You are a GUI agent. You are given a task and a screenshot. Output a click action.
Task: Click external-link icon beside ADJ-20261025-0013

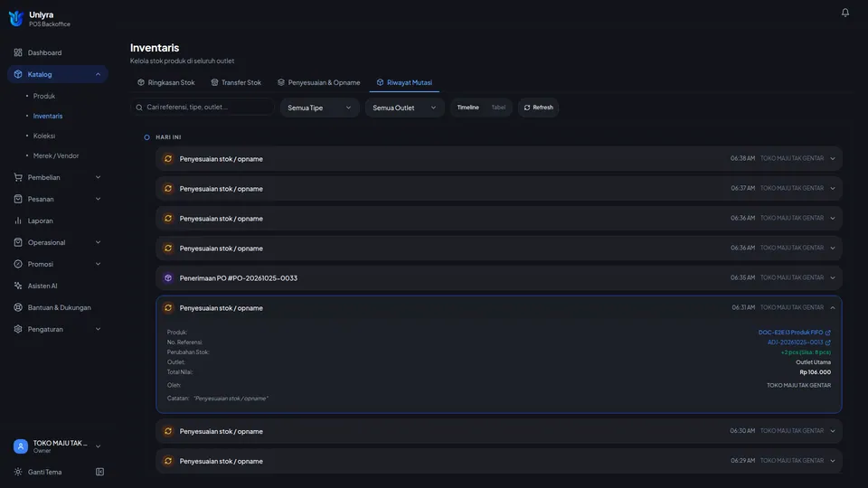click(827, 343)
